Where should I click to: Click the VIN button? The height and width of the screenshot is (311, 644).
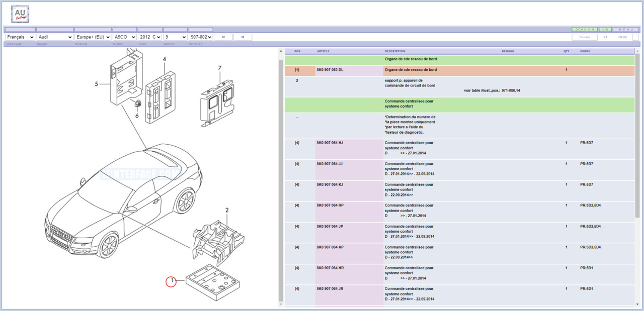[605, 30]
